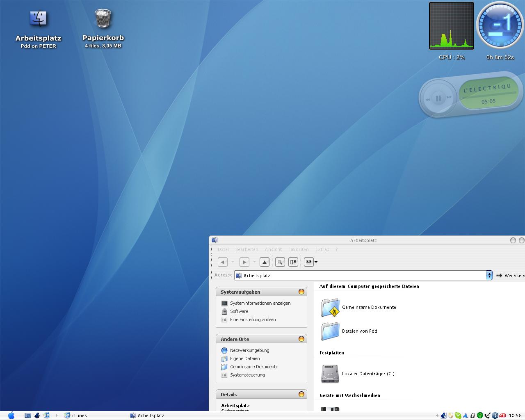Click the Systeminformationen anzeigen link
Image resolution: width=525 pixels, height=420 pixels.
click(x=260, y=303)
